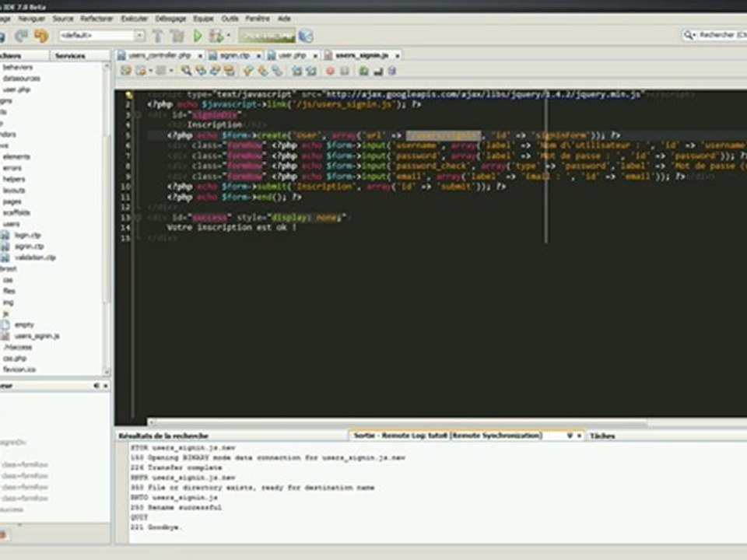The height and width of the screenshot is (560, 747).
Task: Open the Exécuter menu
Action: (135, 19)
